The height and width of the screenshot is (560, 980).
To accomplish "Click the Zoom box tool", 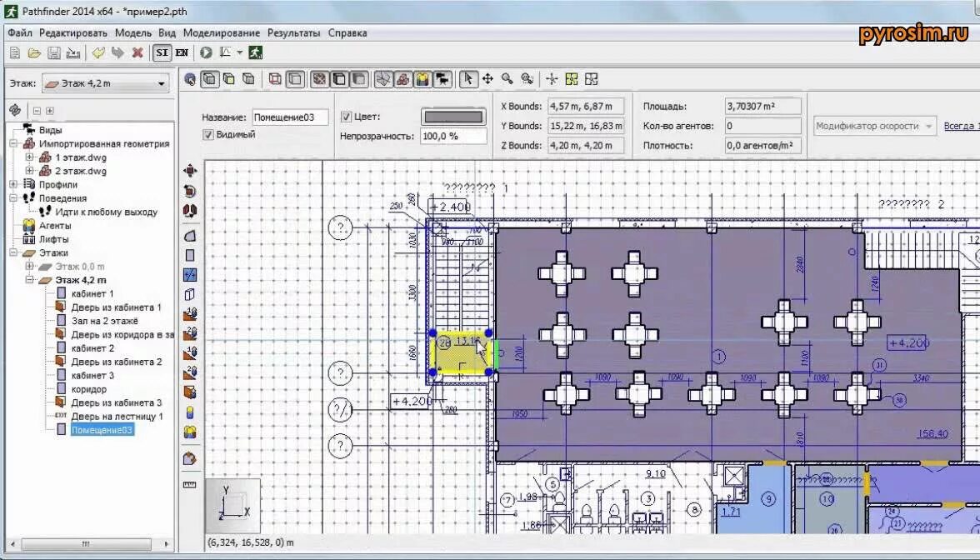I will click(x=527, y=78).
